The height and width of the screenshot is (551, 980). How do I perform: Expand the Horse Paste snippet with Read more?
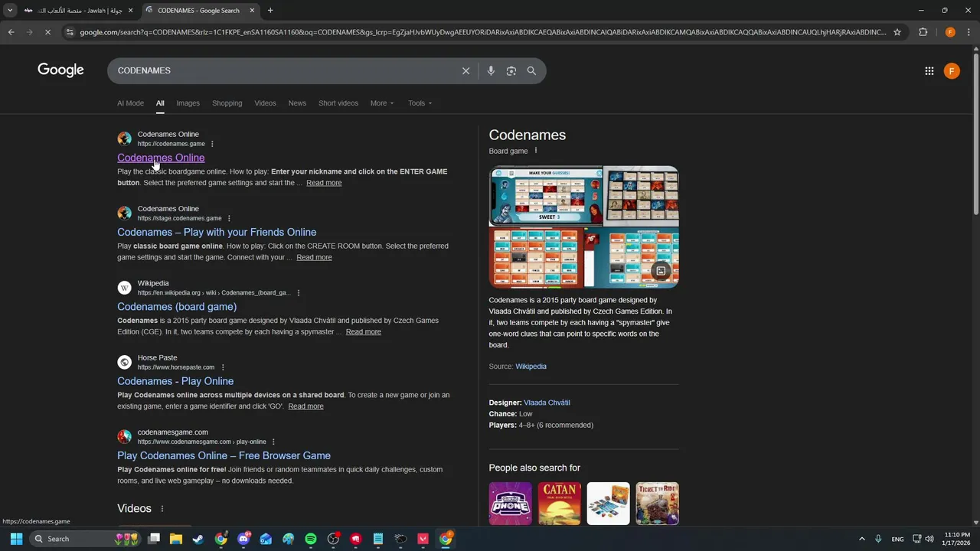pos(305,406)
